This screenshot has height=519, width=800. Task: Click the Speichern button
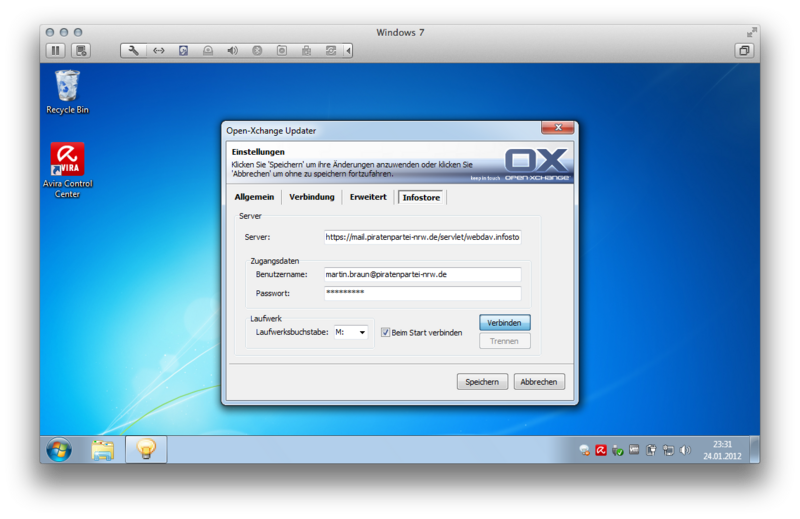(x=482, y=382)
